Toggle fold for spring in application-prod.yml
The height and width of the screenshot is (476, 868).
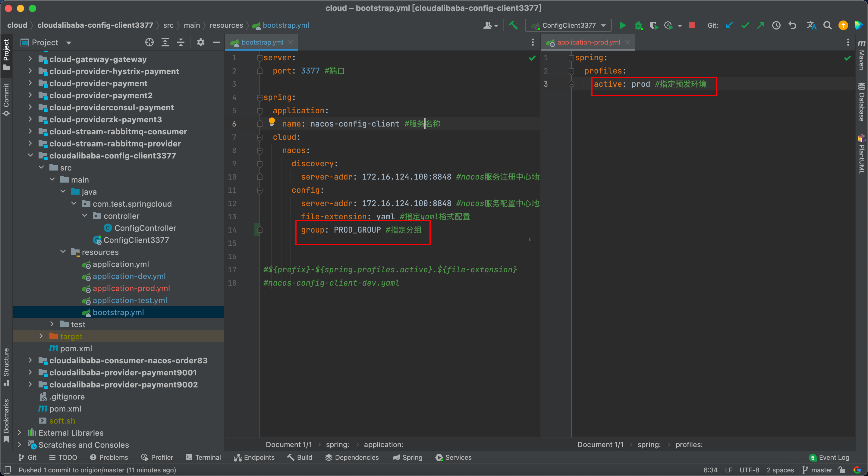571,58
